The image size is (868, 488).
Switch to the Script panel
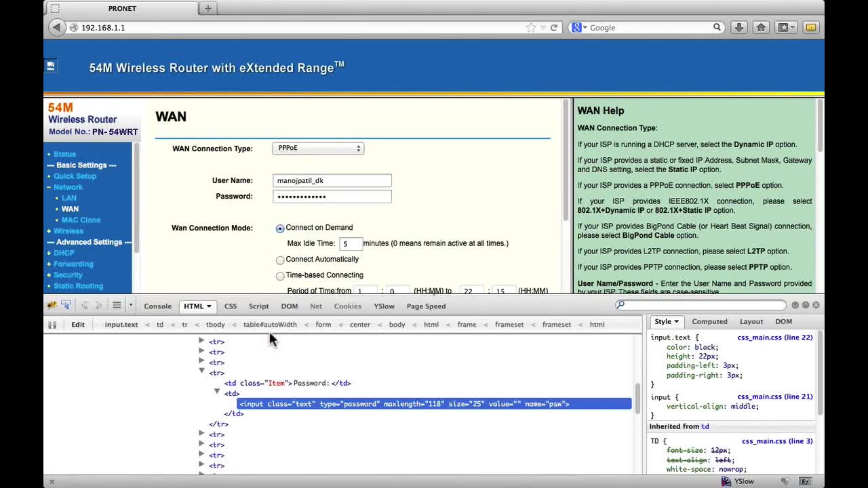point(258,306)
